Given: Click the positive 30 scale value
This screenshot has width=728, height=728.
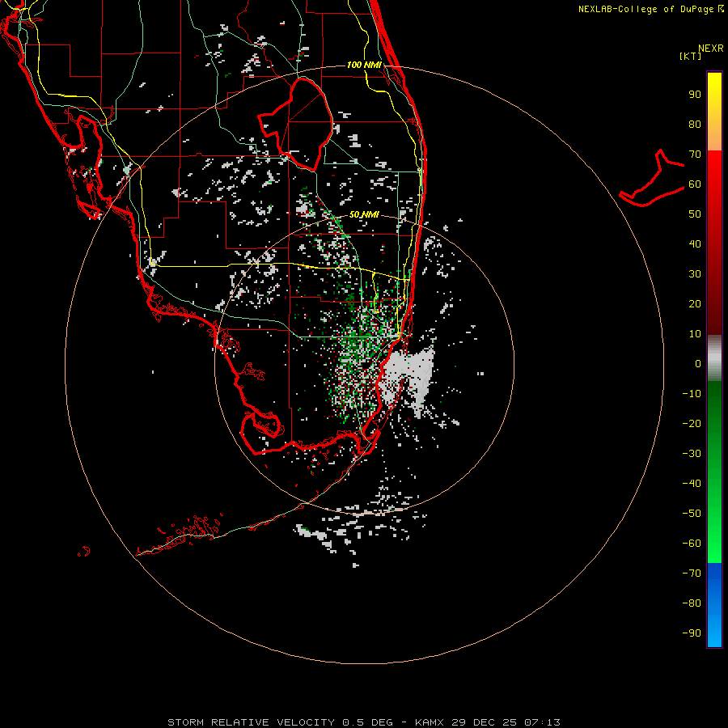Looking at the screenshot, I should tap(695, 274).
